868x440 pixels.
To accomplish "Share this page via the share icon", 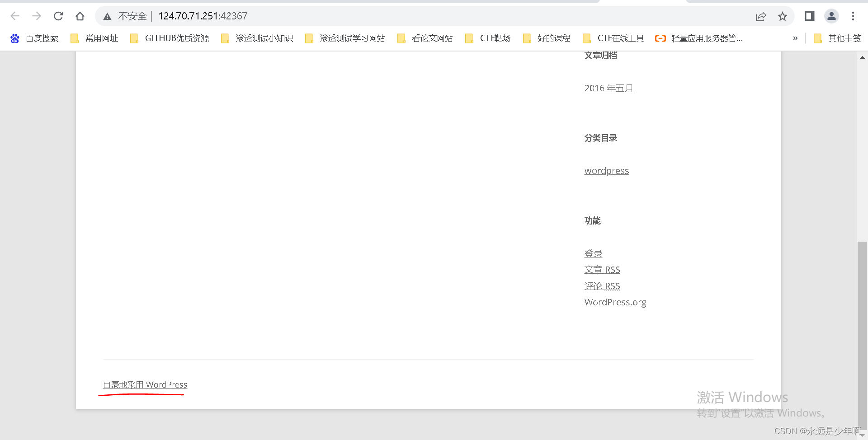I will pyautogui.click(x=761, y=16).
